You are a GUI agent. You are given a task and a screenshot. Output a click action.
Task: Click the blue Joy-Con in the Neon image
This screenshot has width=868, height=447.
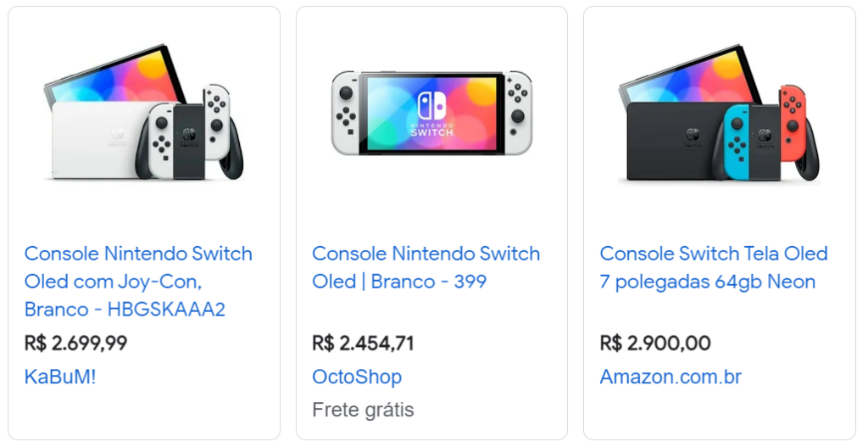coord(737,140)
